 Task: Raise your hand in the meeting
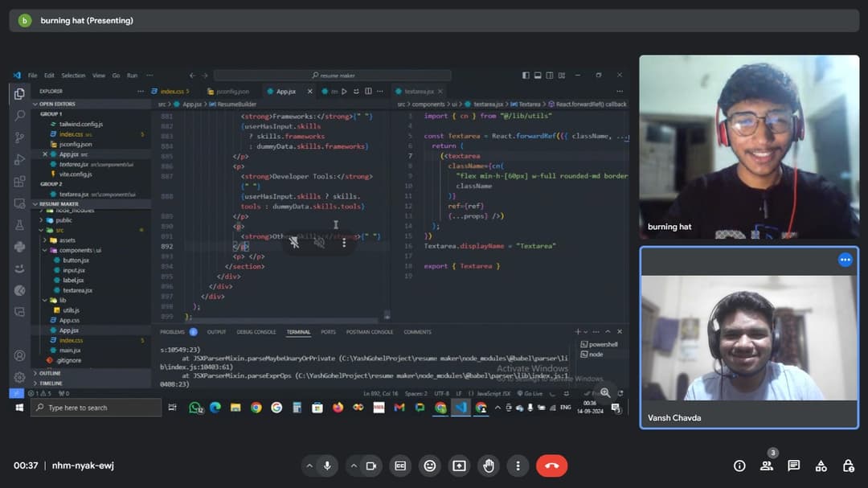coord(489,465)
